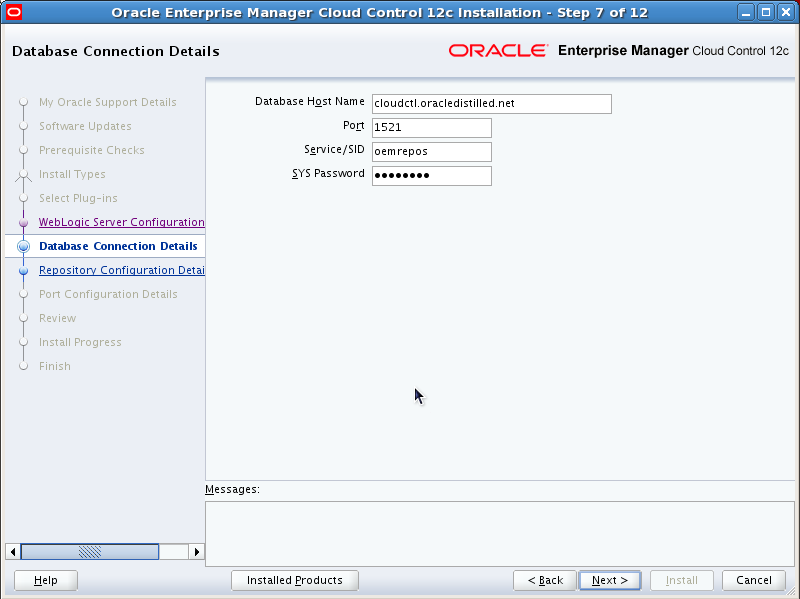Minimize the installer window
Screen dimensions: 800x599
coord(746,12)
